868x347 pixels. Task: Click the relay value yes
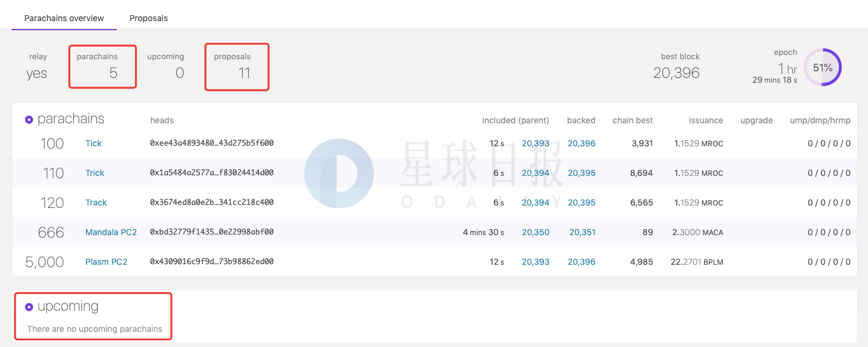(37, 74)
